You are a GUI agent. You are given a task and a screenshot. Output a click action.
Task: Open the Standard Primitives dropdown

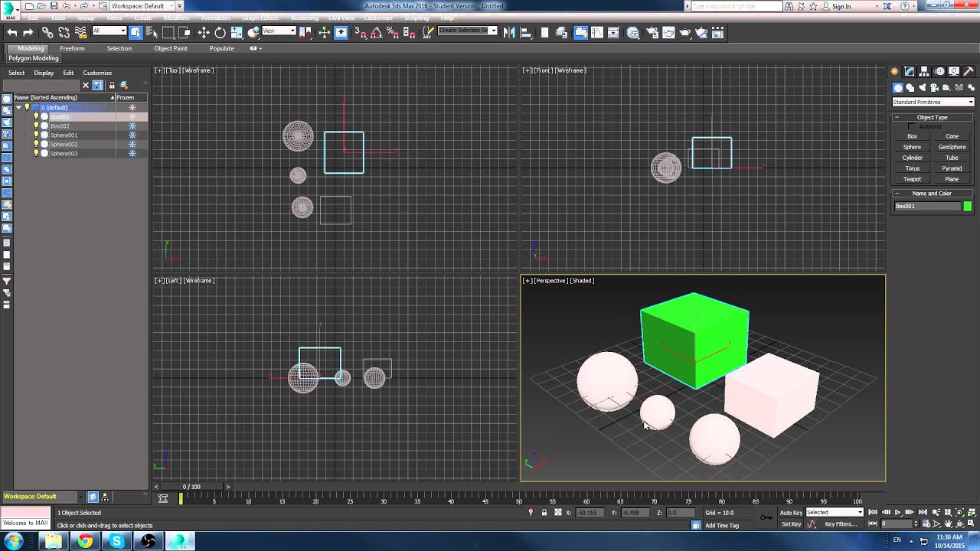(x=933, y=102)
